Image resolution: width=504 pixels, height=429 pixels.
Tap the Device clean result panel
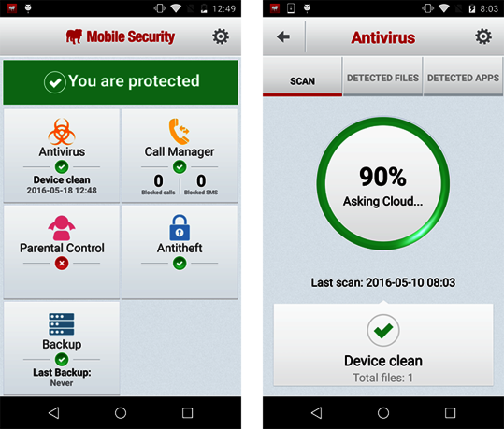[383, 345]
